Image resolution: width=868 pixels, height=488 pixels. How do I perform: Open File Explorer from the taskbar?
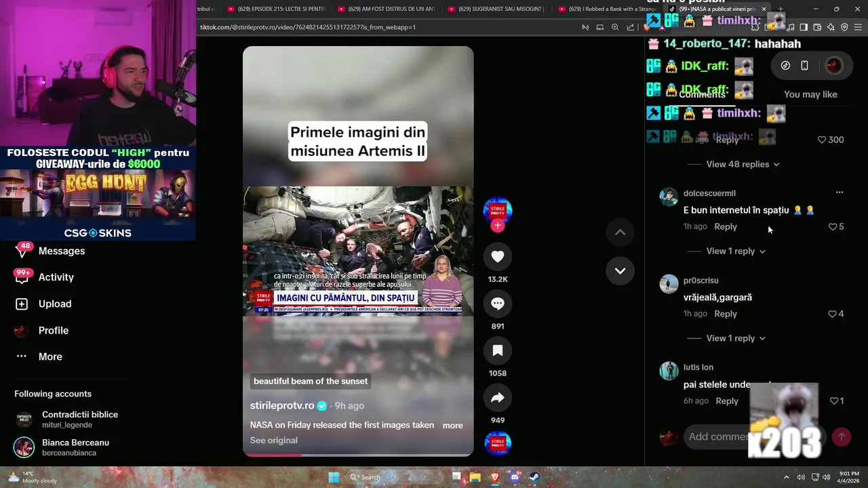(475, 477)
